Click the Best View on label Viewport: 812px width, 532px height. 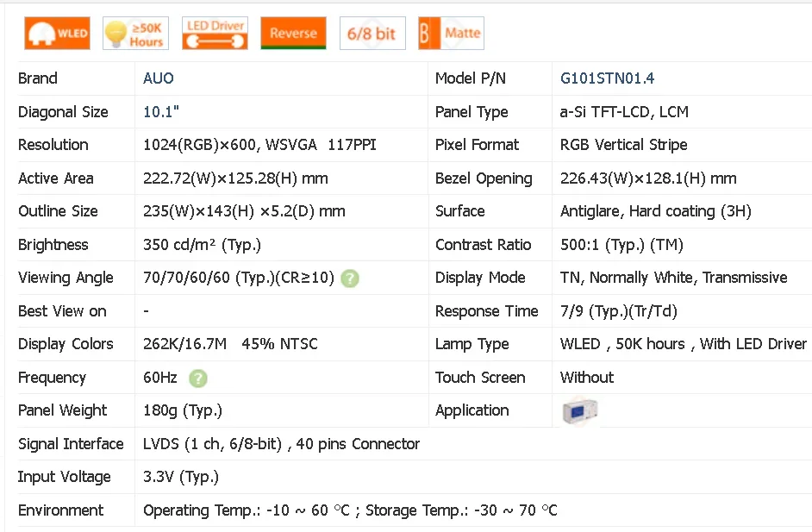(x=62, y=311)
